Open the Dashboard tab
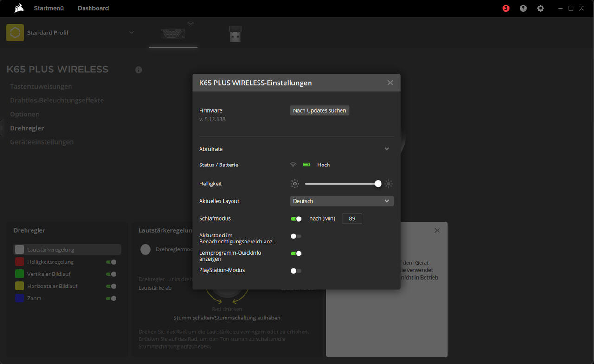This screenshot has height=364, width=594. pyautogui.click(x=93, y=8)
